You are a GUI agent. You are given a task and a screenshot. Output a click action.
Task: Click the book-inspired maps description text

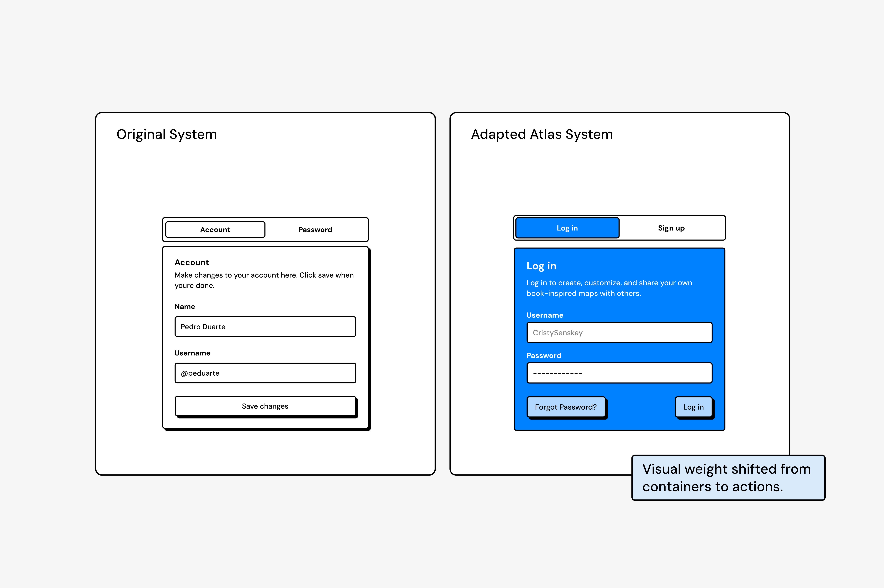coord(609,288)
